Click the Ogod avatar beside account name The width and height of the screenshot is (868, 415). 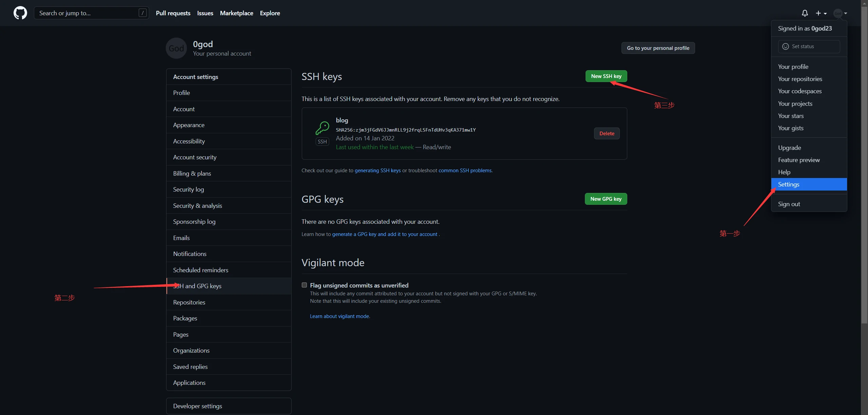point(176,48)
